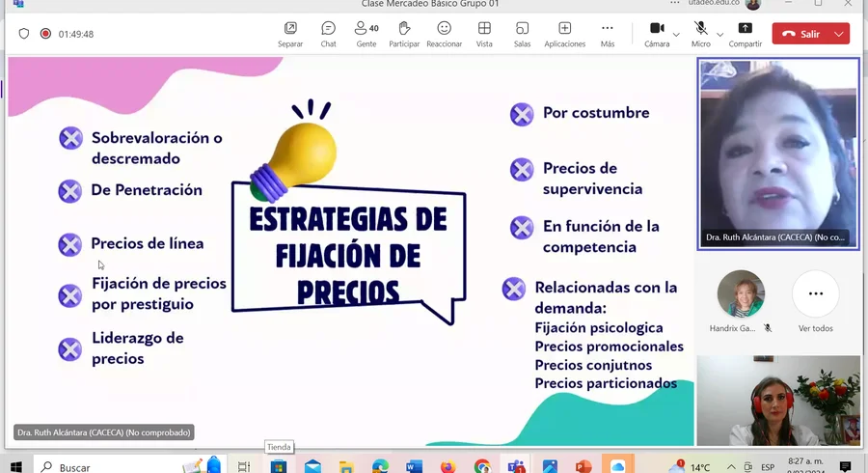The width and height of the screenshot is (868, 473).
Task: Click 'Precios conjutnos' slide text
Action: point(593,365)
